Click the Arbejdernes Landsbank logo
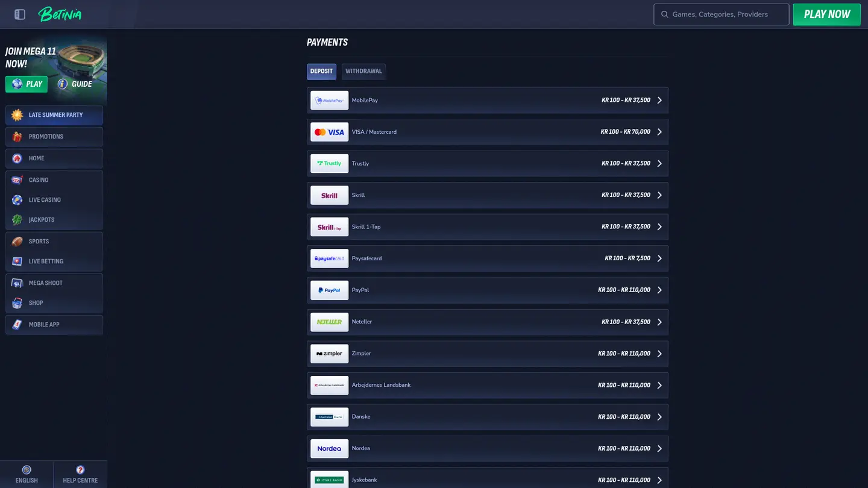This screenshot has height=488, width=868. point(329,385)
